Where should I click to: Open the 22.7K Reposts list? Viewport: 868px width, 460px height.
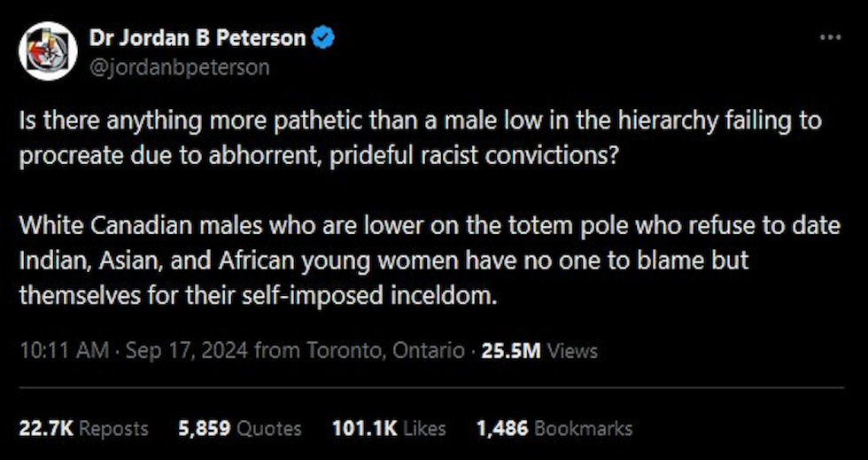(x=83, y=428)
